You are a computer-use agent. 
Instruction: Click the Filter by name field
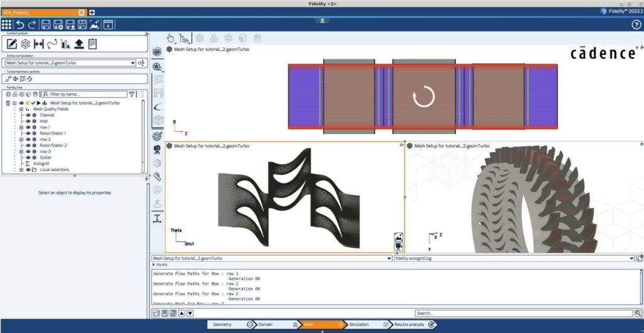click(84, 94)
